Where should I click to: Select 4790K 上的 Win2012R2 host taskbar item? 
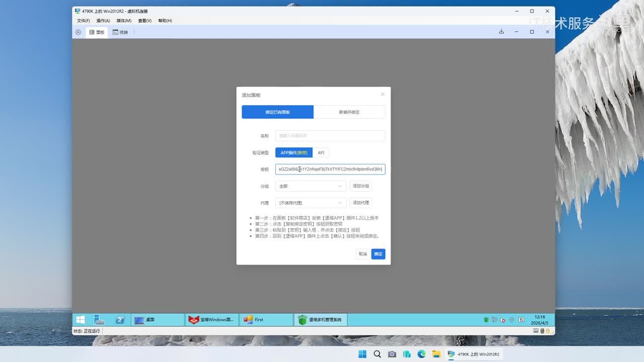tap(474, 354)
